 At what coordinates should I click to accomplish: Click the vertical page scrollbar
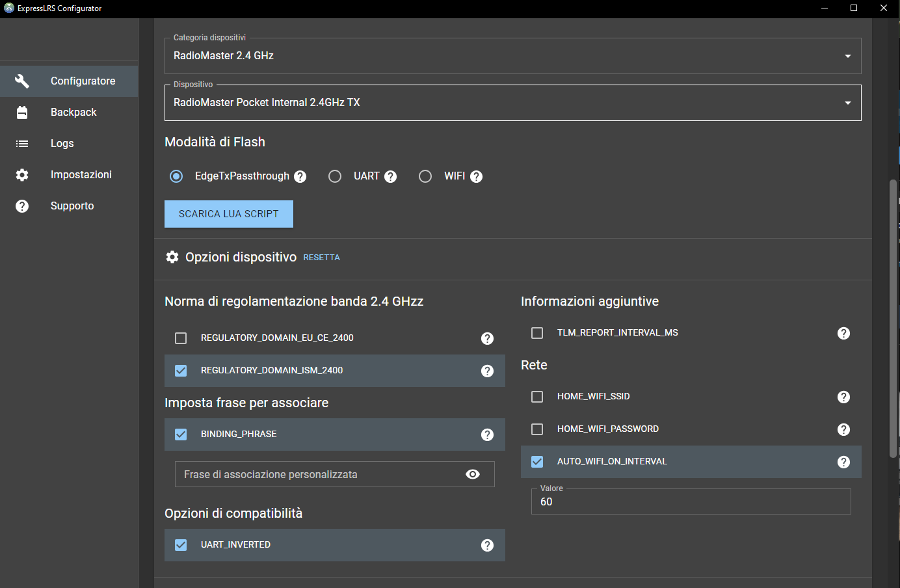click(x=893, y=319)
